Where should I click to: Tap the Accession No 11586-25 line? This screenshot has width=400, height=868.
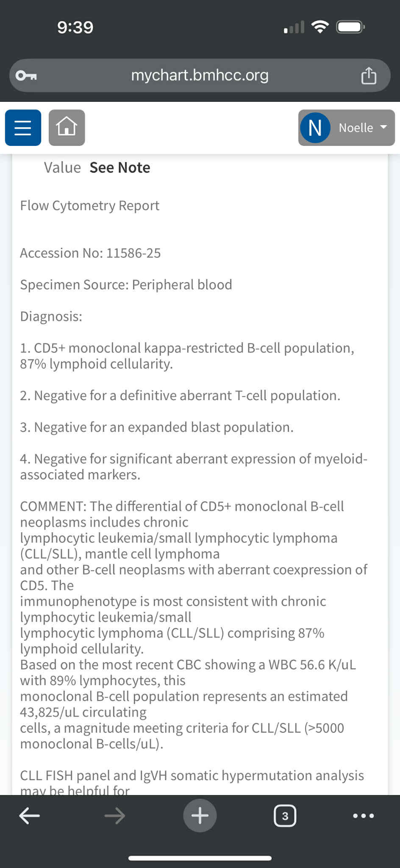coord(90,253)
